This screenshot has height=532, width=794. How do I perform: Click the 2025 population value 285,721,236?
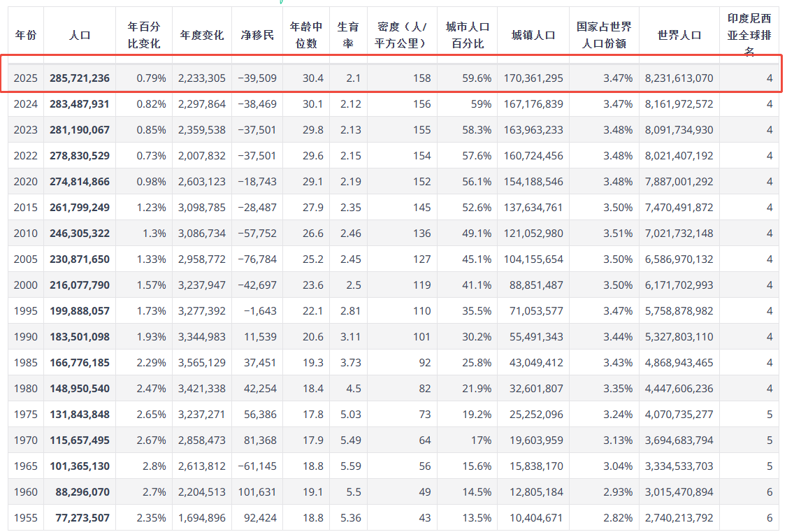point(80,78)
